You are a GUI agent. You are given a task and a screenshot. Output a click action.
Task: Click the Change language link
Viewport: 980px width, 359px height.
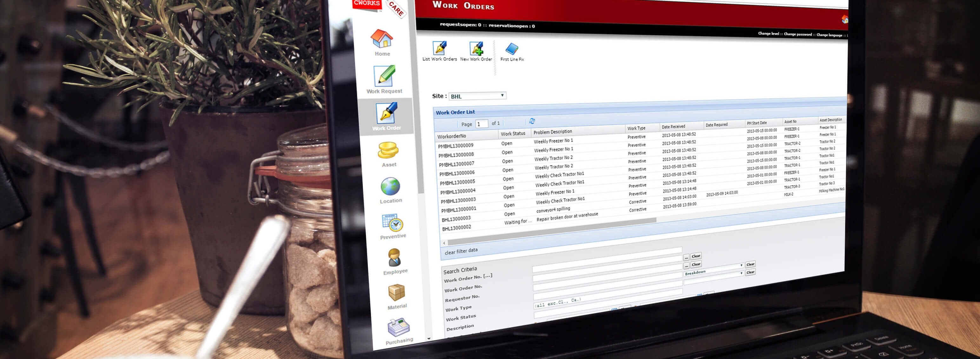click(829, 35)
